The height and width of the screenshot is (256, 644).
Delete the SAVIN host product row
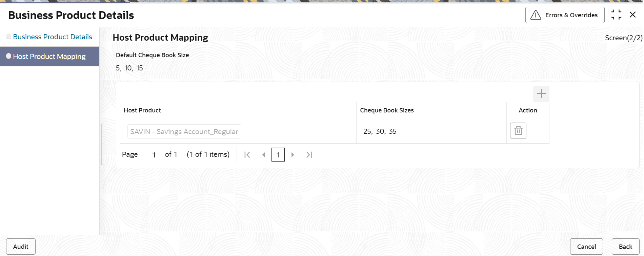tap(518, 131)
